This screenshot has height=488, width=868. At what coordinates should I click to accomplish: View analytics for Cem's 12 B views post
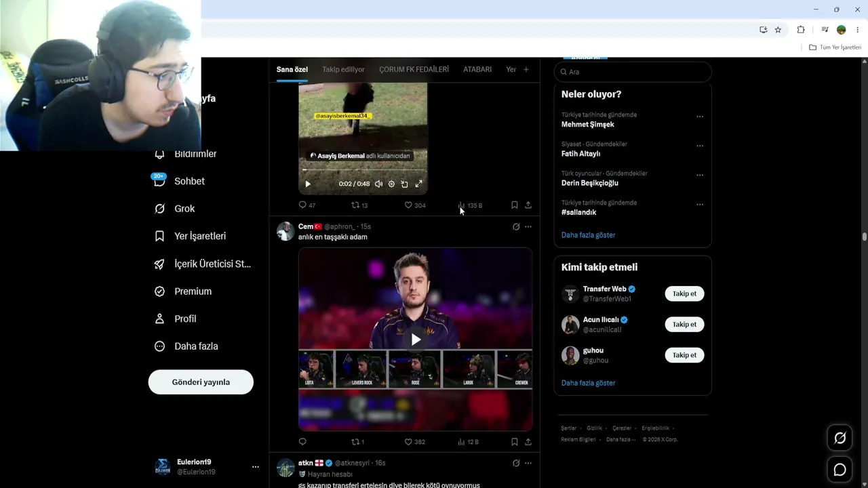[x=468, y=441]
